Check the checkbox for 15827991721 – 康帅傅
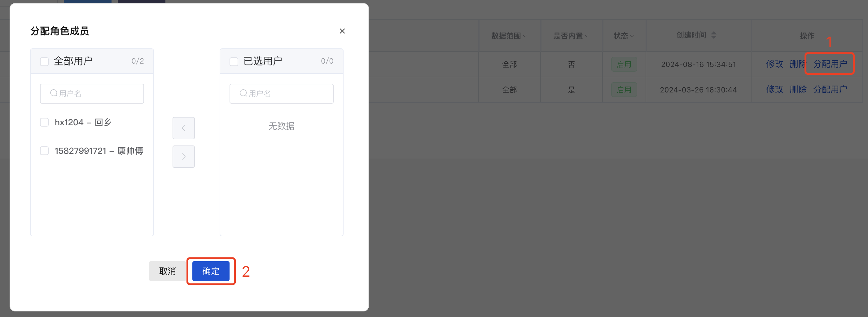Image resolution: width=868 pixels, height=317 pixels. 44,151
